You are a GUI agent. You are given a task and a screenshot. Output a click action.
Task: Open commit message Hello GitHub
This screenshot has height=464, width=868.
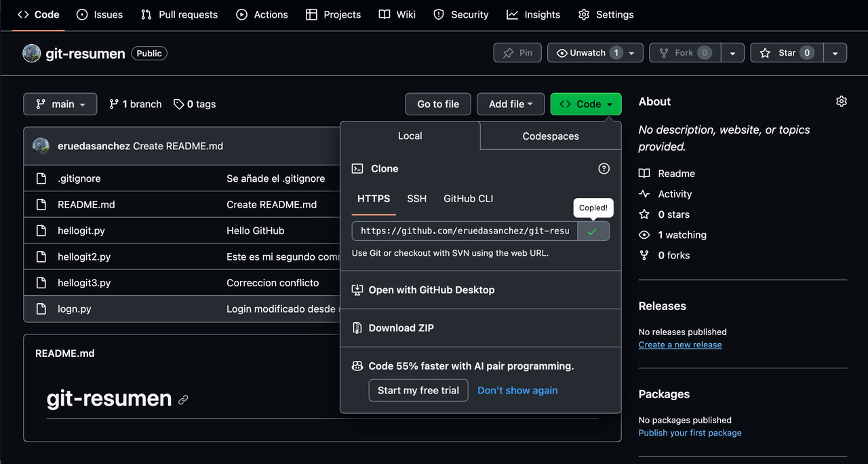coord(256,231)
